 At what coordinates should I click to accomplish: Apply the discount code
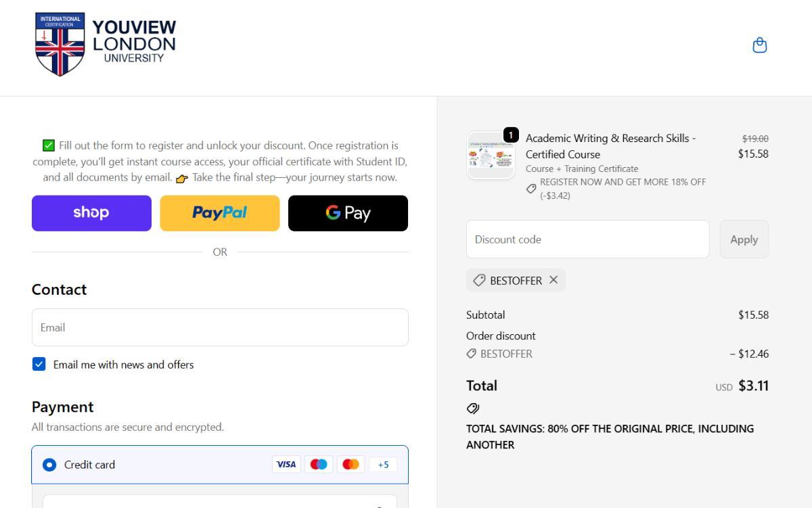(744, 239)
